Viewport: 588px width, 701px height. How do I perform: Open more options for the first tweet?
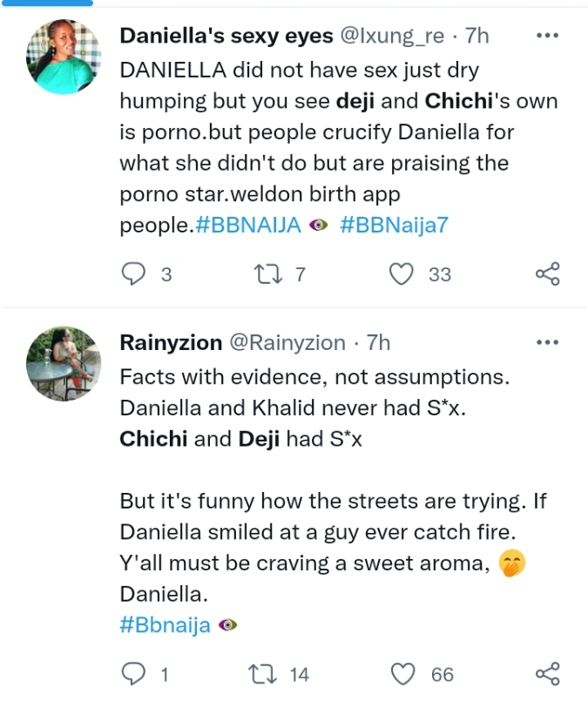point(547,36)
